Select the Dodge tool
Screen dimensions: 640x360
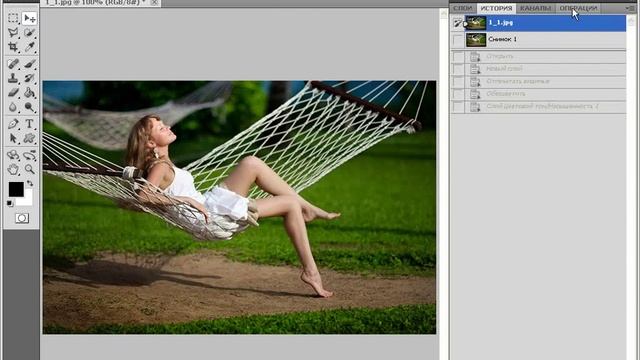[x=29, y=107]
